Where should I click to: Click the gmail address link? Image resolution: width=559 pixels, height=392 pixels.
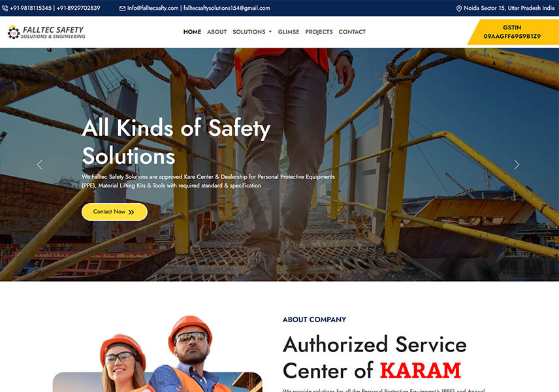point(227,8)
